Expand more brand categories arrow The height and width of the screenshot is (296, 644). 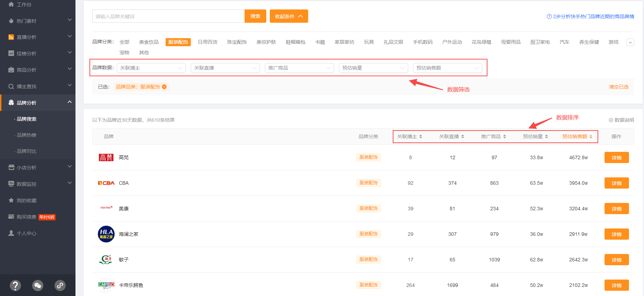point(630,42)
